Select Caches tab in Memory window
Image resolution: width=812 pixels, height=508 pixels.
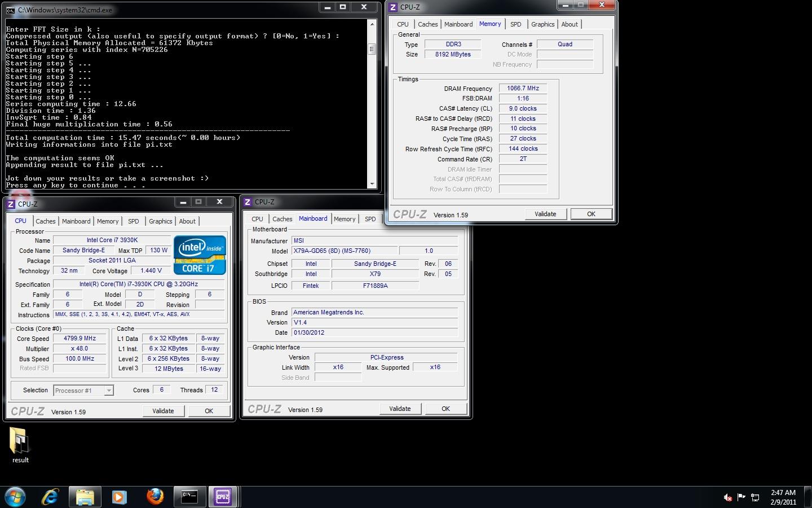428,24
